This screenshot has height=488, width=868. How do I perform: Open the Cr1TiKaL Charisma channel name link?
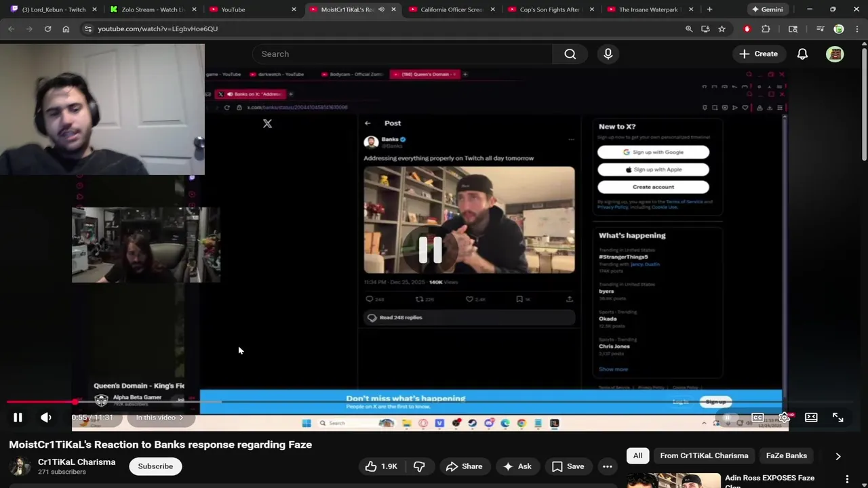[77, 462]
